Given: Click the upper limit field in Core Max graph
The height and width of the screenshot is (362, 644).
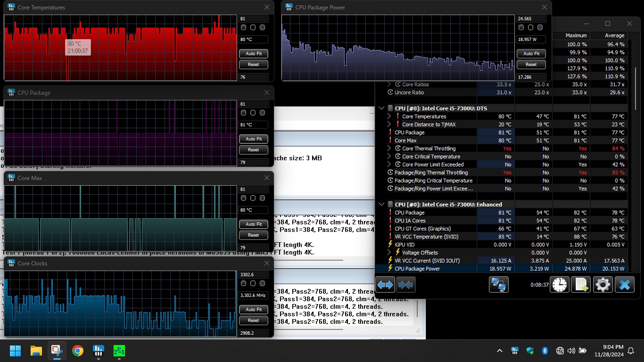Looking at the screenshot, I should coord(254,189).
